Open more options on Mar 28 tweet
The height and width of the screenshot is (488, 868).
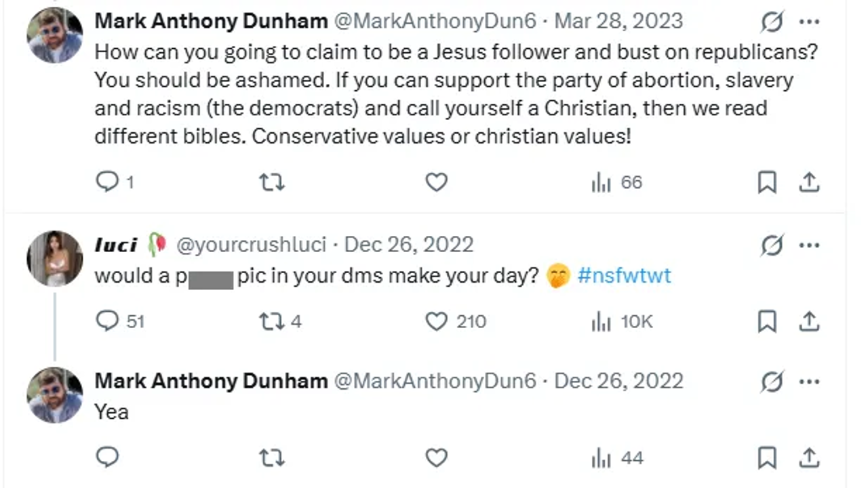click(x=810, y=22)
